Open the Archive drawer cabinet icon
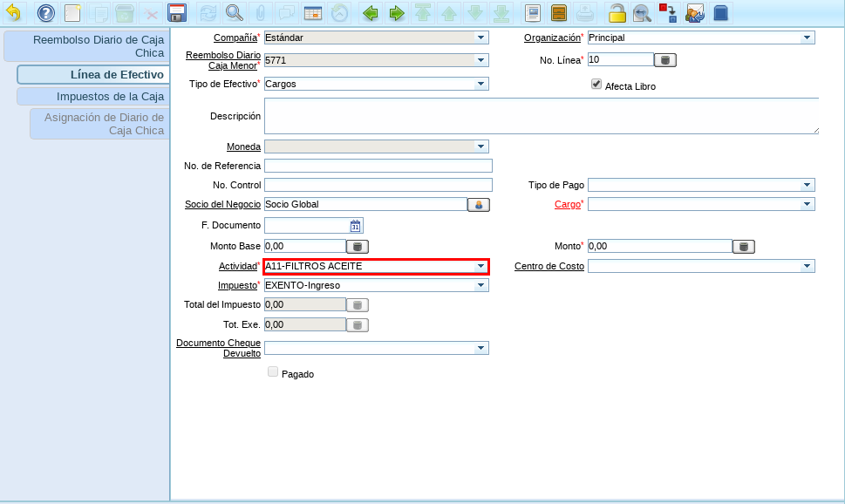The image size is (845, 504). tap(559, 12)
